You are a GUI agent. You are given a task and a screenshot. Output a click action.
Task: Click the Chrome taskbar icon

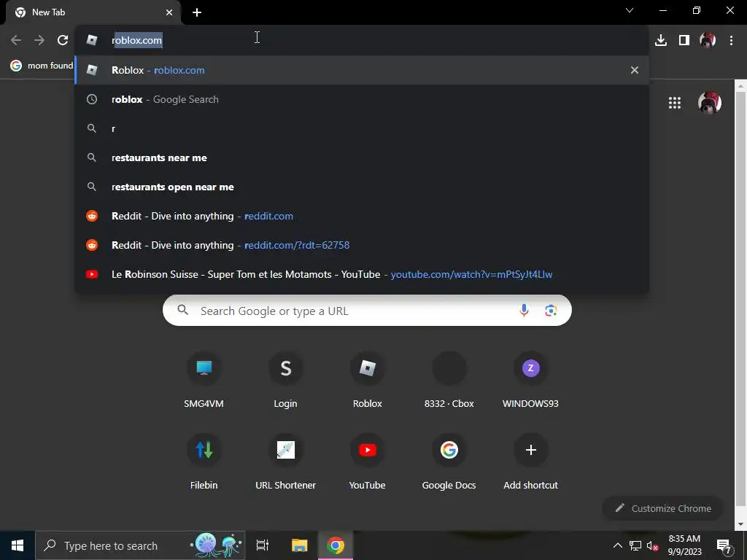pos(336,545)
